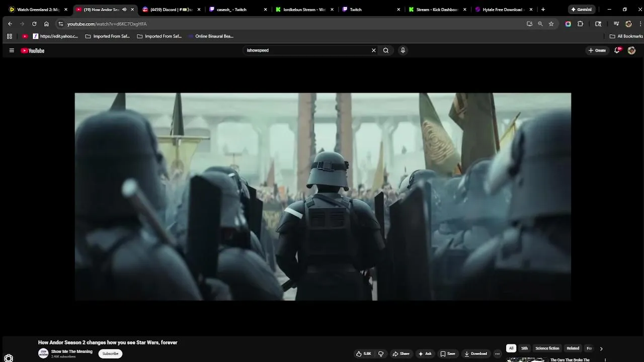Open the browser home page
The width and height of the screenshot is (644, 362).
pos(46,24)
